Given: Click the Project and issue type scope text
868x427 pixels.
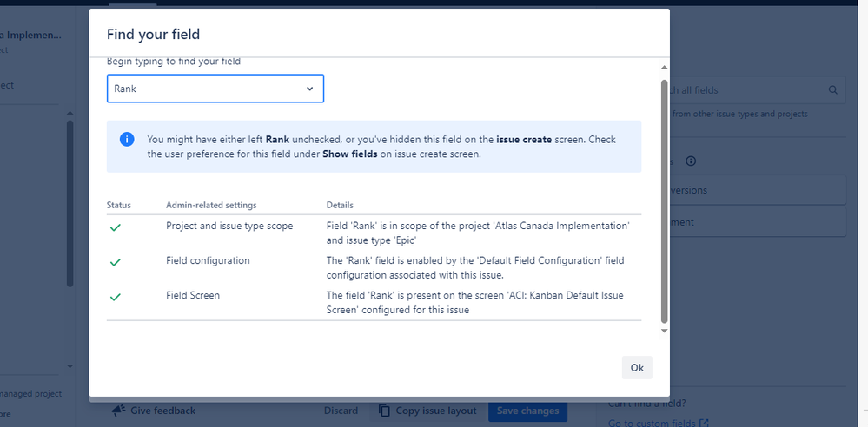Looking at the screenshot, I should tap(229, 226).
